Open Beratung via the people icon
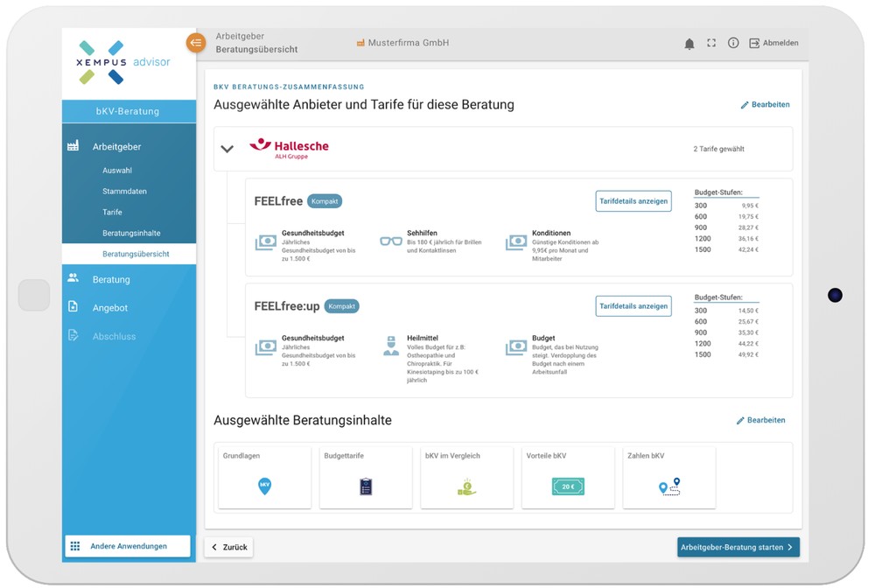The width and height of the screenshot is (875, 588). tap(72, 278)
